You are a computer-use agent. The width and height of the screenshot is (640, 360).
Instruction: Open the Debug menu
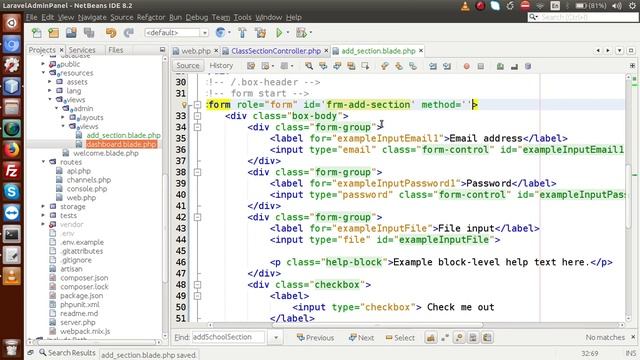point(197,17)
